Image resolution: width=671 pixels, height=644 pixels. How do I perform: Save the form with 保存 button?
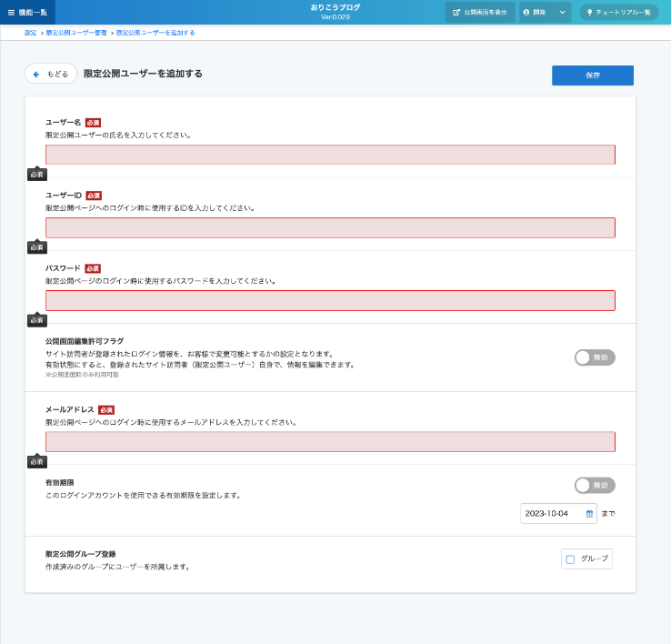coord(592,75)
